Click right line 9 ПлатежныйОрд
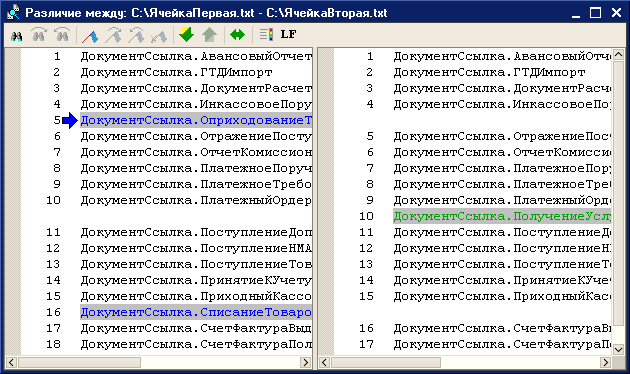This screenshot has height=374, width=630. [x=502, y=200]
